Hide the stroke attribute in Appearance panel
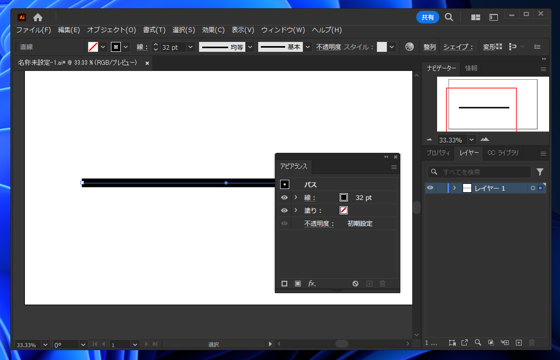The width and height of the screenshot is (560, 360). pyautogui.click(x=284, y=198)
